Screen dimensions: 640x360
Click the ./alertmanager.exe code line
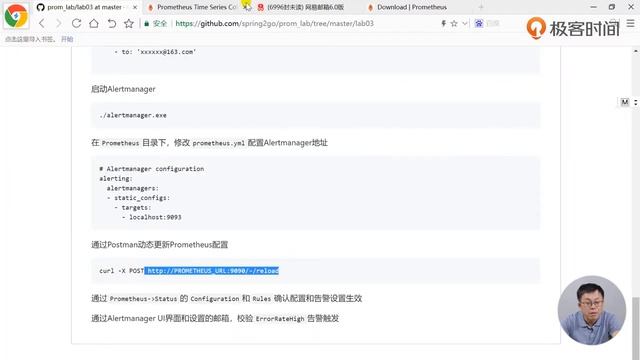pyautogui.click(x=133, y=115)
